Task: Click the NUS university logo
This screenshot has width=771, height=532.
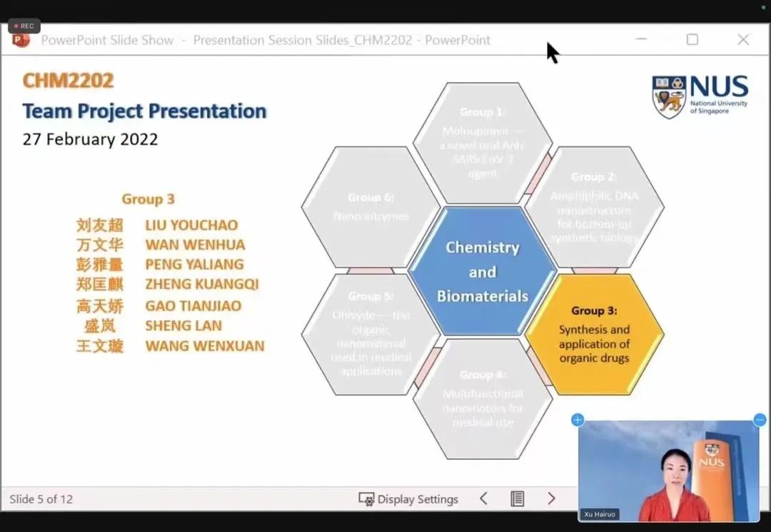Action: pyautogui.click(x=700, y=96)
